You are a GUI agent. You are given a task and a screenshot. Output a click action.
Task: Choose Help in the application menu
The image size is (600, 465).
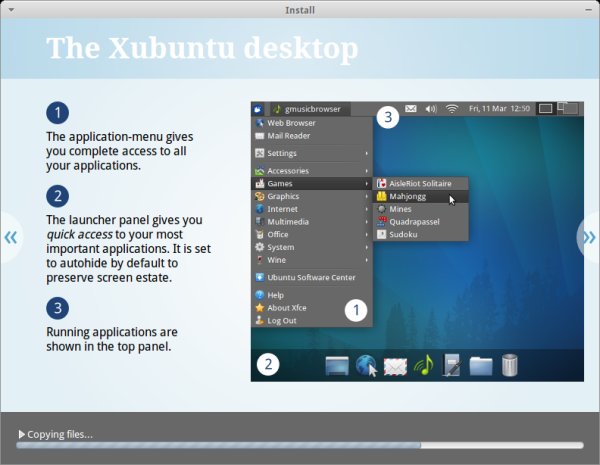pyautogui.click(x=311, y=295)
